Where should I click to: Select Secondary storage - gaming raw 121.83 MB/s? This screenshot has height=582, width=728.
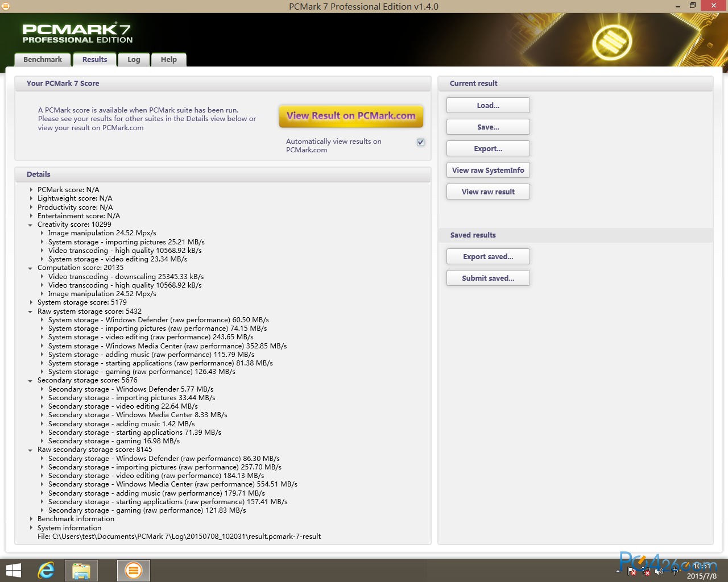147,510
